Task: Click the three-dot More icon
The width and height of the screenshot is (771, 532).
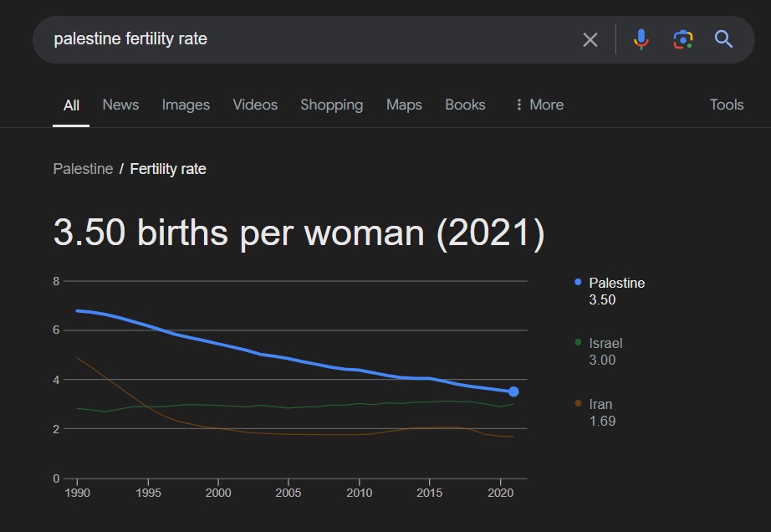Action: [519, 105]
